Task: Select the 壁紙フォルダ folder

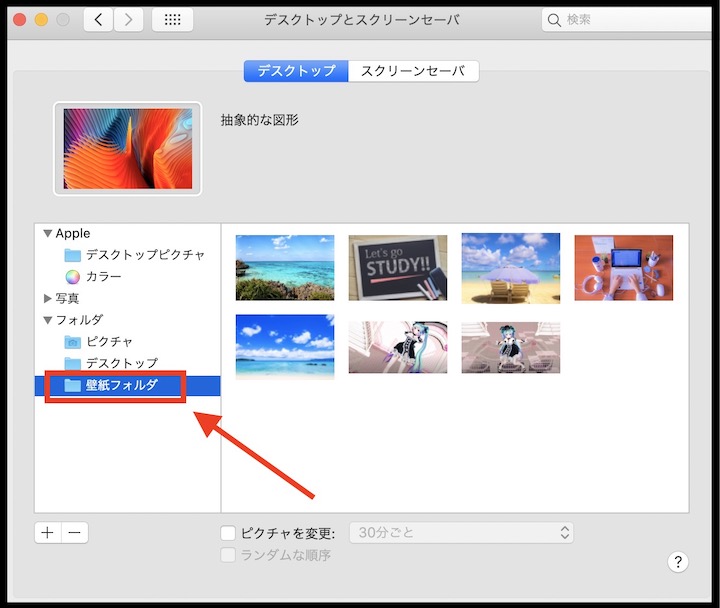Action: 128,385
